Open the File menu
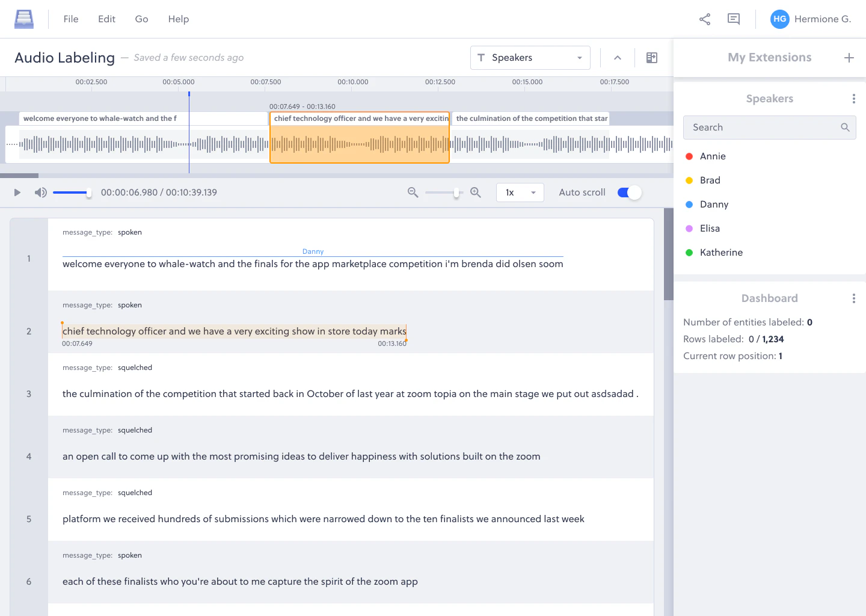The width and height of the screenshot is (866, 616). click(71, 19)
